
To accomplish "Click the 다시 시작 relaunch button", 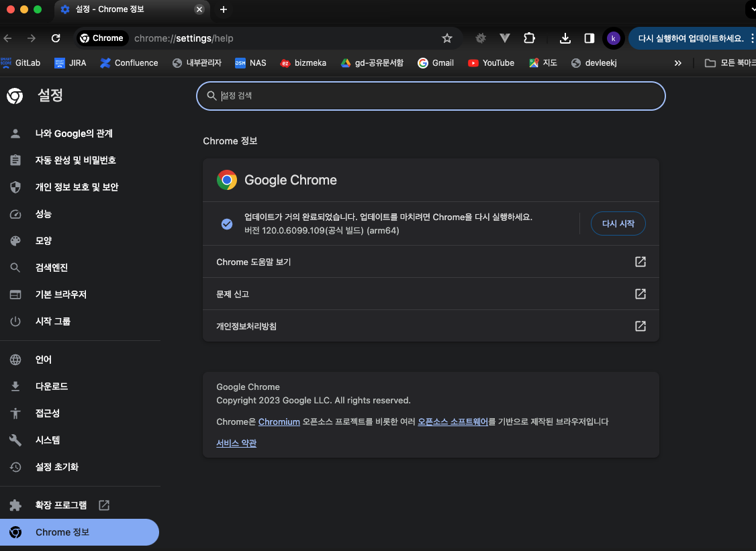I will tap(618, 223).
